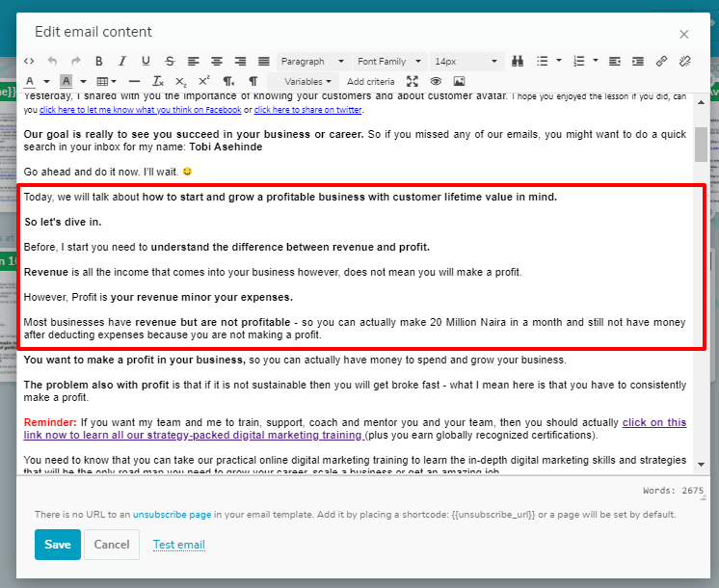Toggle strikethrough formatting
The height and width of the screenshot is (588, 719).
[170, 61]
